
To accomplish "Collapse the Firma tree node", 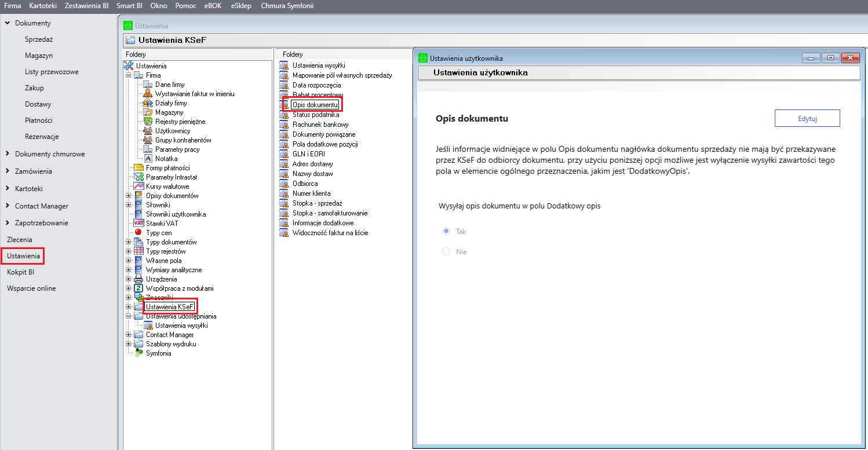I will tap(129, 75).
